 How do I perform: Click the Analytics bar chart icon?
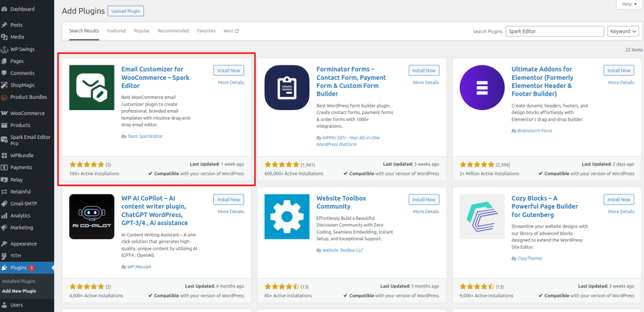coord(4,216)
